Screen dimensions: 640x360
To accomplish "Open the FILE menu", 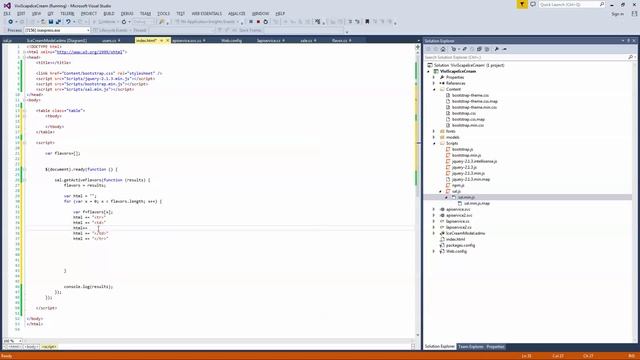I will [x=7, y=13].
